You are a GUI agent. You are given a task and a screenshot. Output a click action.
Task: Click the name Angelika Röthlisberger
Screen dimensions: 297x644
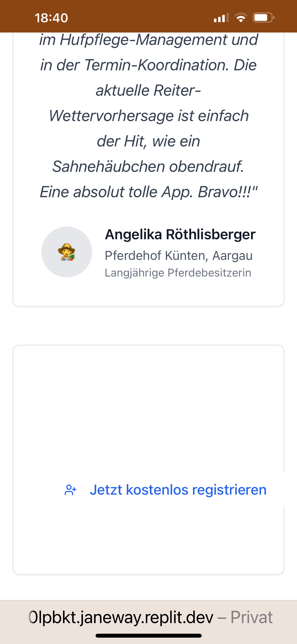[x=180, y=234]
